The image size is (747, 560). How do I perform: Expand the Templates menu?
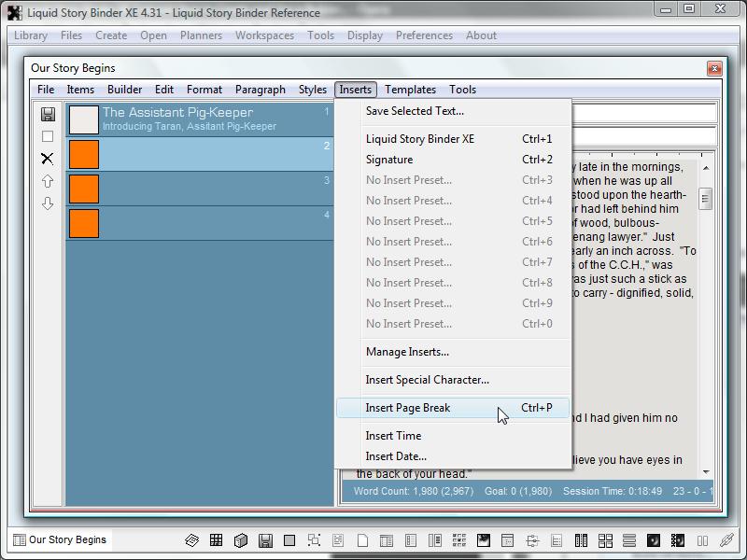[x=410, y=90]
